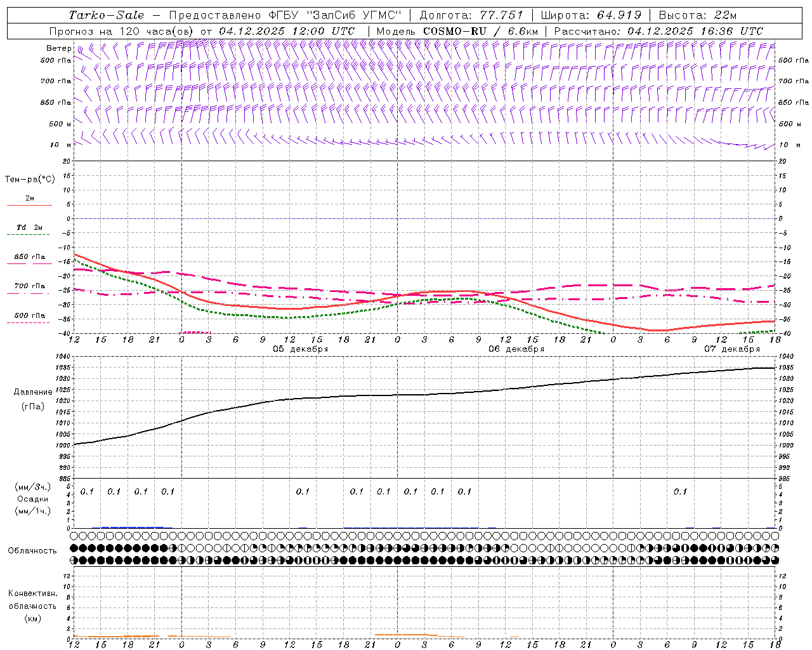812x650 pixels.
Task: Click the leftmost wind barb in top 500 гПа row
Action: [78, 50]
